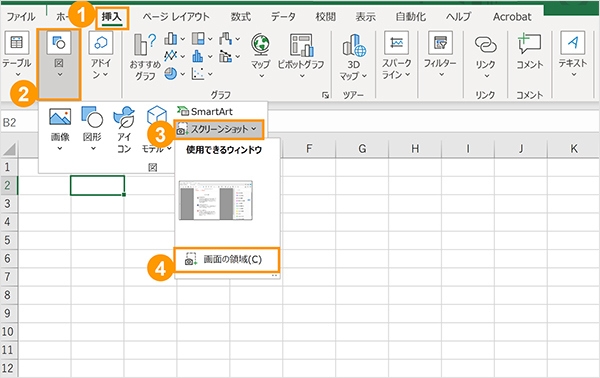This screenshot has width=600, height=378.
Task: Choose 画面の領域(C) screen clipping
Action: coord(227,260)
